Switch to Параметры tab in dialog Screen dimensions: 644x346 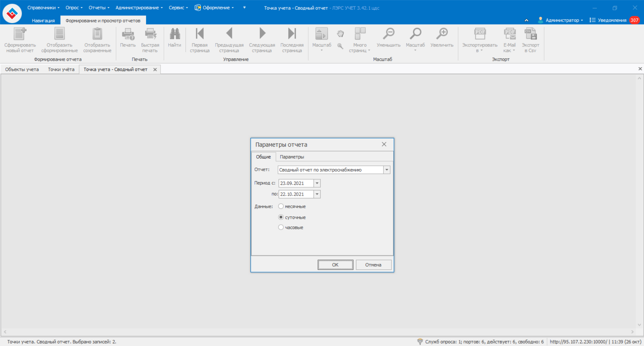click(x=292, y=157)
